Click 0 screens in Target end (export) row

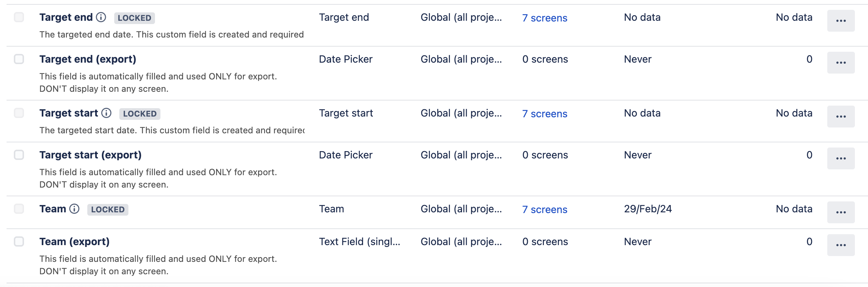pos(545,59)
